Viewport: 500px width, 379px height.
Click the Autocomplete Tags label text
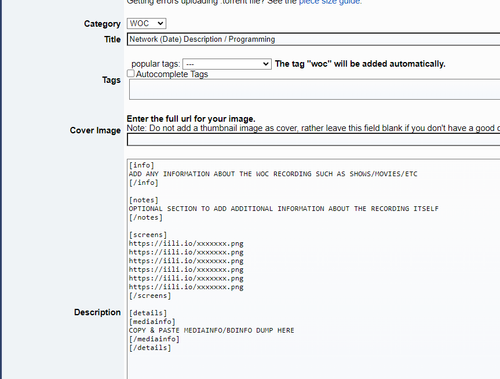[172, 74]
